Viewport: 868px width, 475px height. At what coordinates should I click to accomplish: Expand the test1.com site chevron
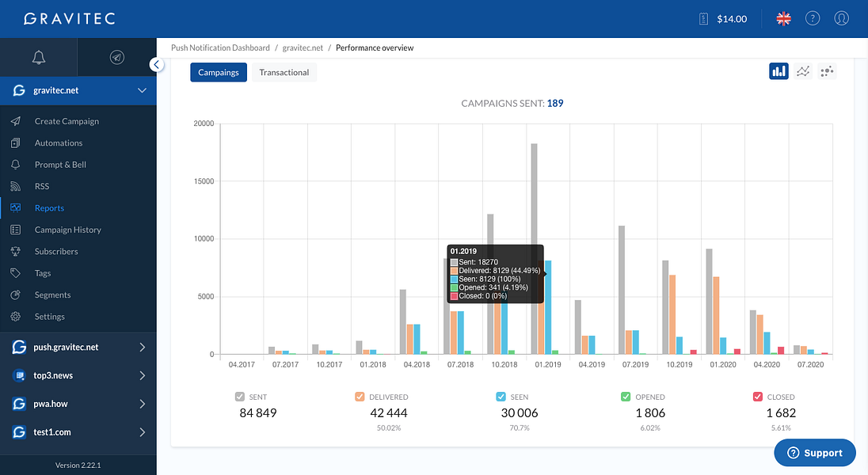pos(143,431)
